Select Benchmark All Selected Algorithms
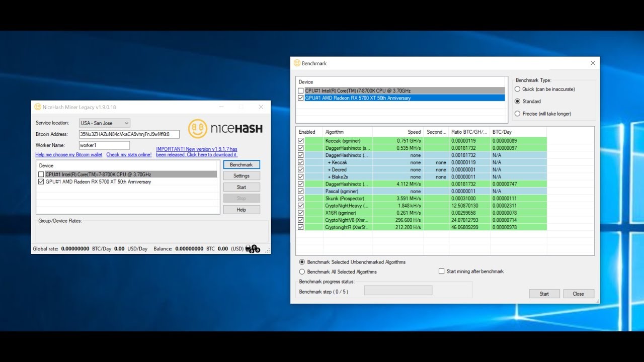 [302, 271]
